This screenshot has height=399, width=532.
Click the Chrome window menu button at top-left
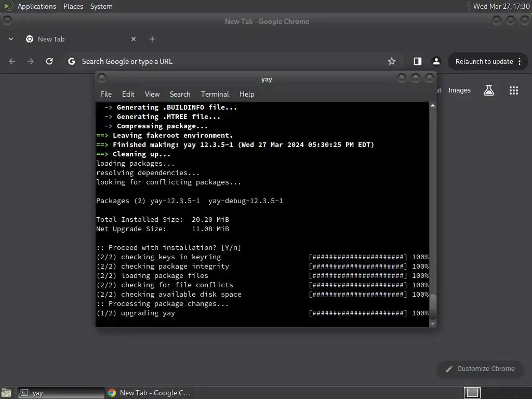(7, 20)
